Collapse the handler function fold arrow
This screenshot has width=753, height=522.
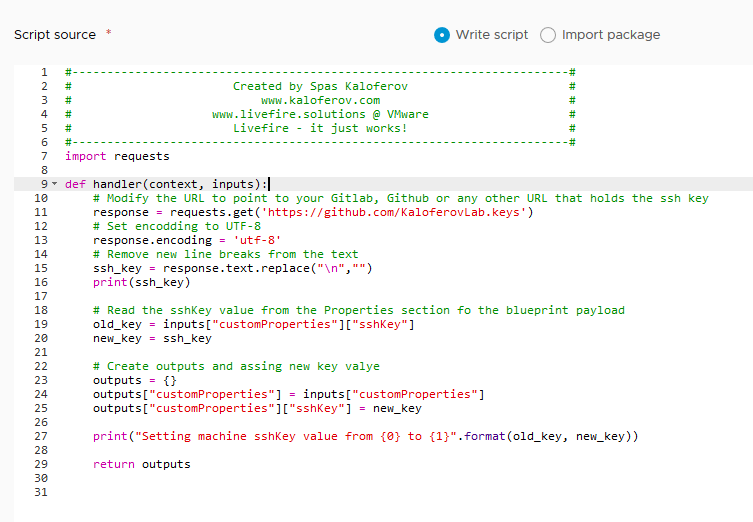coord(54,184)
